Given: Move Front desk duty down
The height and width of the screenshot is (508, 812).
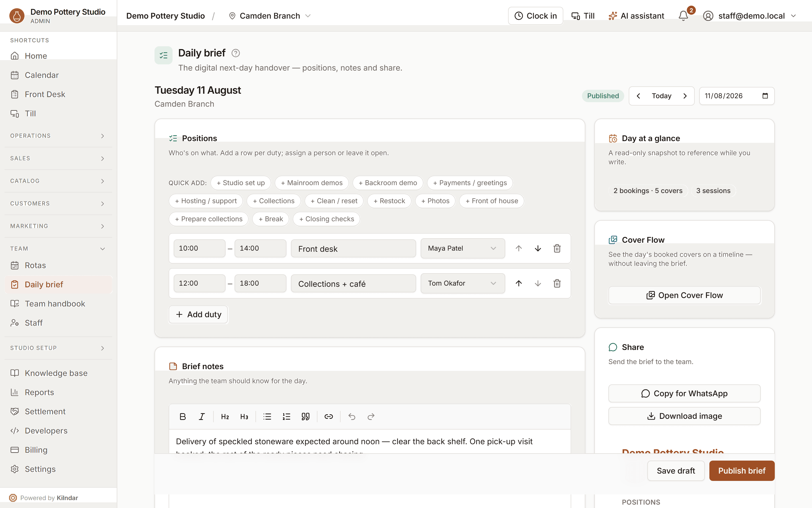Looking at the screenshot, I should (538, 248).
